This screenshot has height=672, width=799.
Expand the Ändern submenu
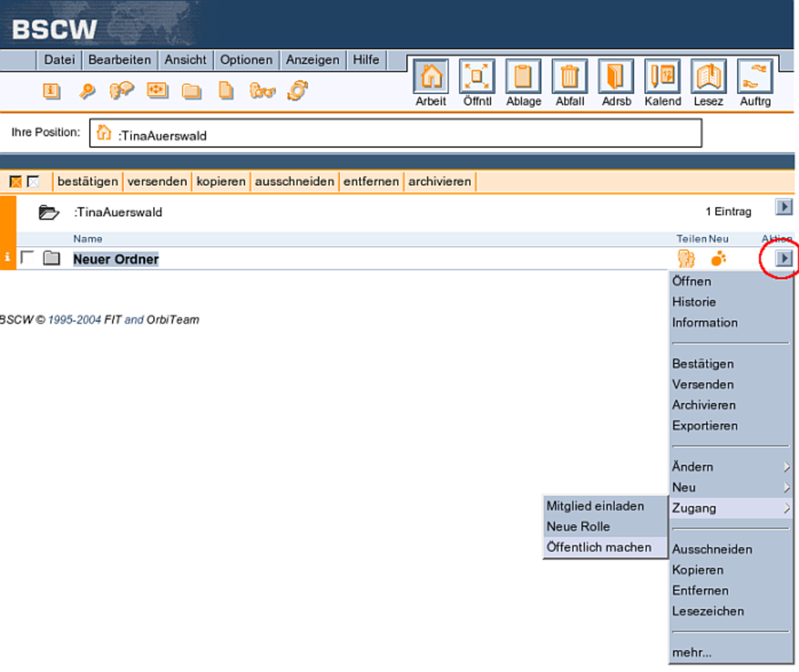731,467
